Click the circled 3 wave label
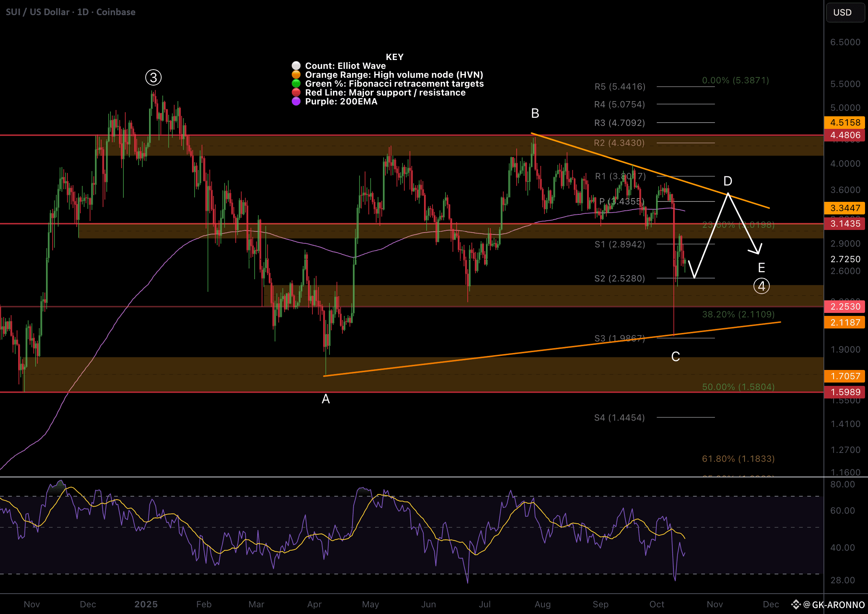This screenshot has width=868, height=614. point(153,77)
